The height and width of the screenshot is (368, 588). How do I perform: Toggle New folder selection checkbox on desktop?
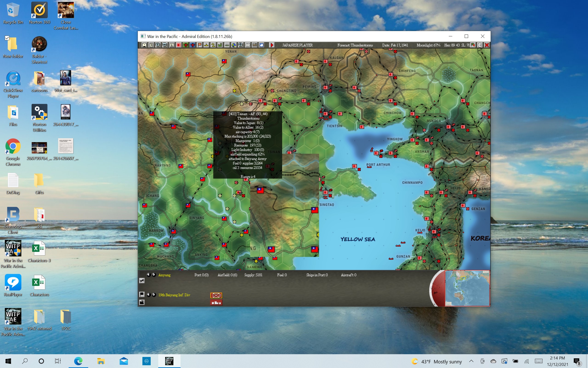[x=7, y=38]
